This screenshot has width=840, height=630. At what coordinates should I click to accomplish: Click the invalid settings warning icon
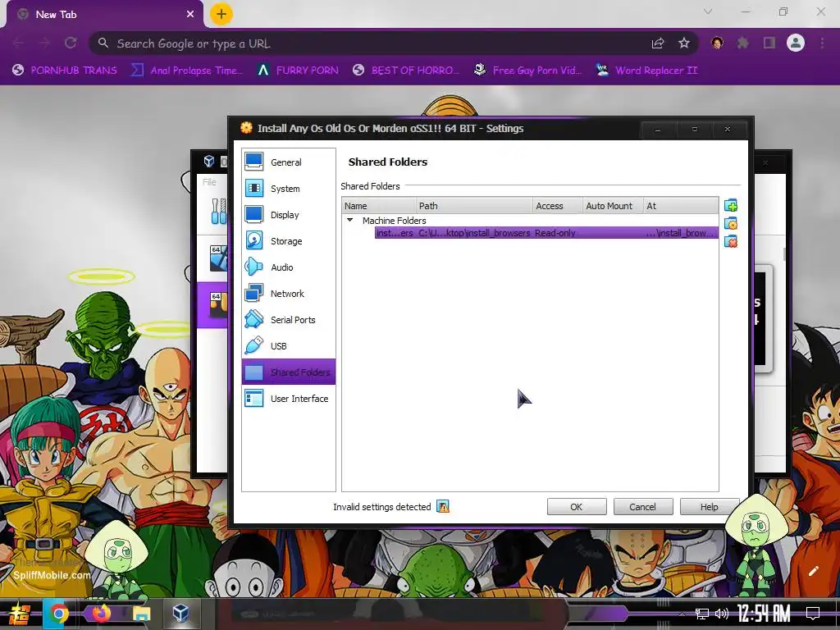click(442, 506)
